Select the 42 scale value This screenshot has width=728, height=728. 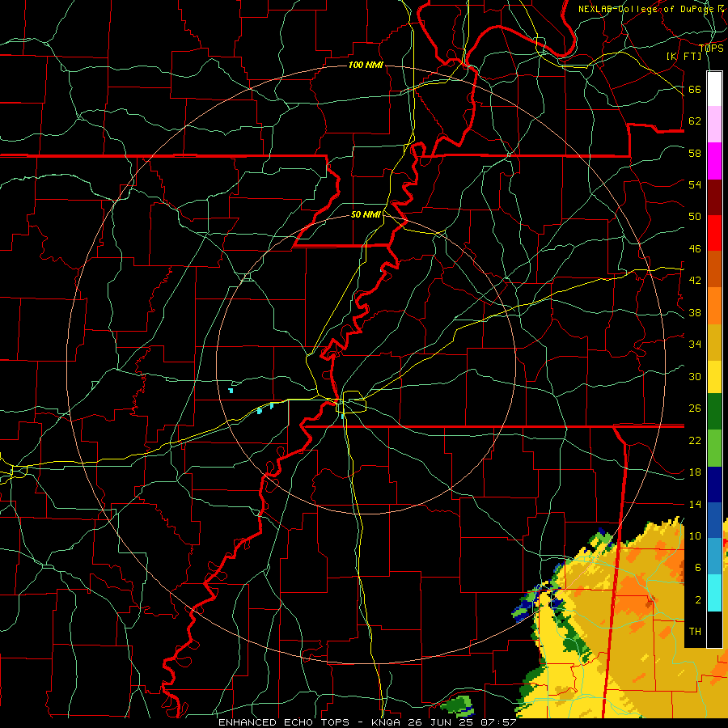(x=695, y=281)
